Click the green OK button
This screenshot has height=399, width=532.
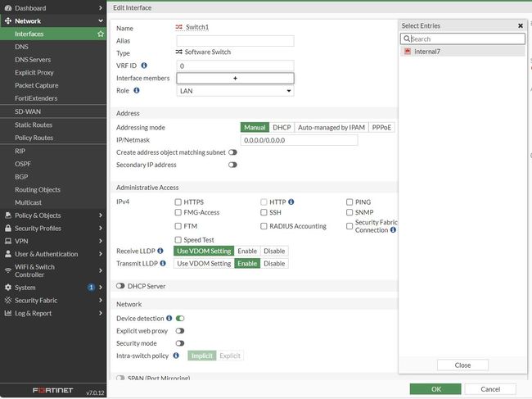435,389
